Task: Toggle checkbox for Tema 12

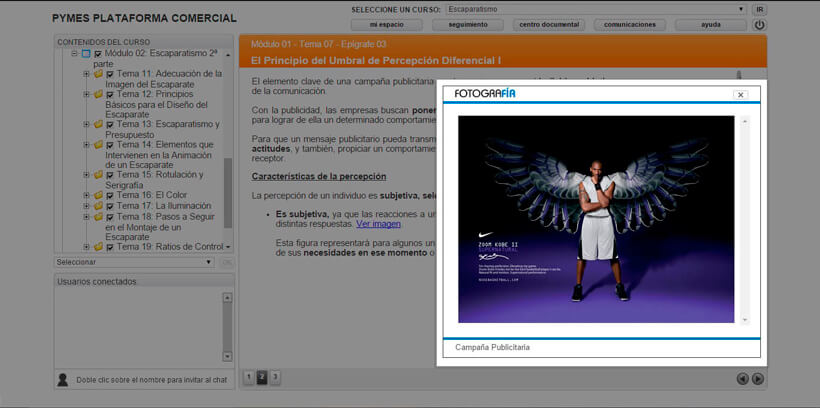Action: pos(110,95)
